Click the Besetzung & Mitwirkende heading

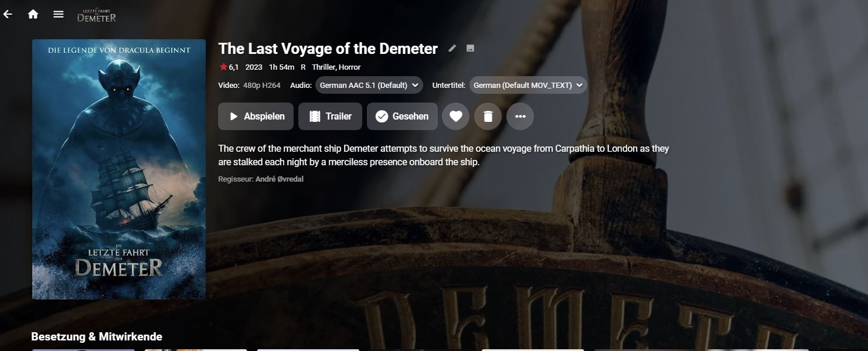coord(97,336)
